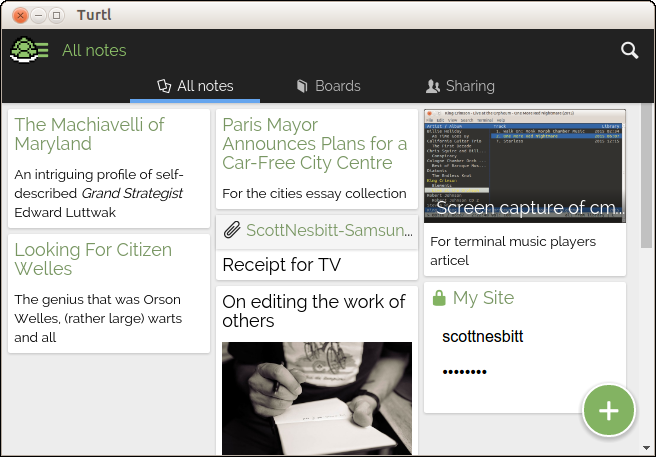Open the ScottNesbitt-Samsung file attachment note
Image resolution: width=656 pixels, height=457 pixels.
click(329, 231)
